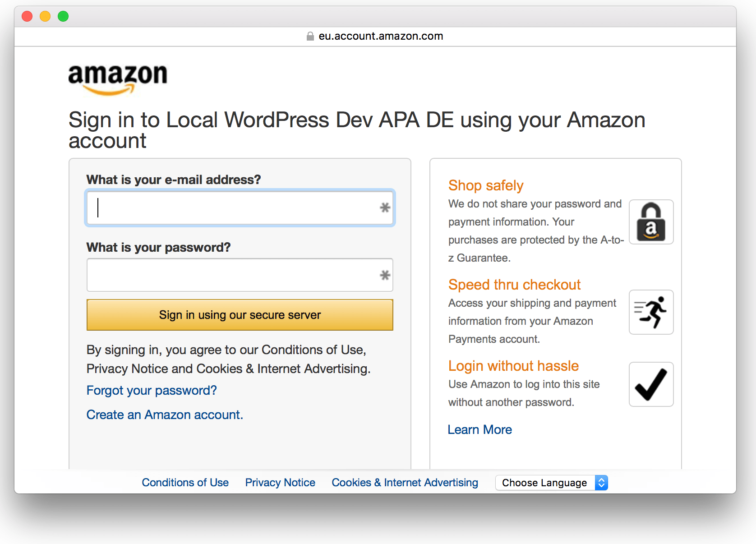Click the eu.account.amazon.com address bar

(x=380, y=36)
